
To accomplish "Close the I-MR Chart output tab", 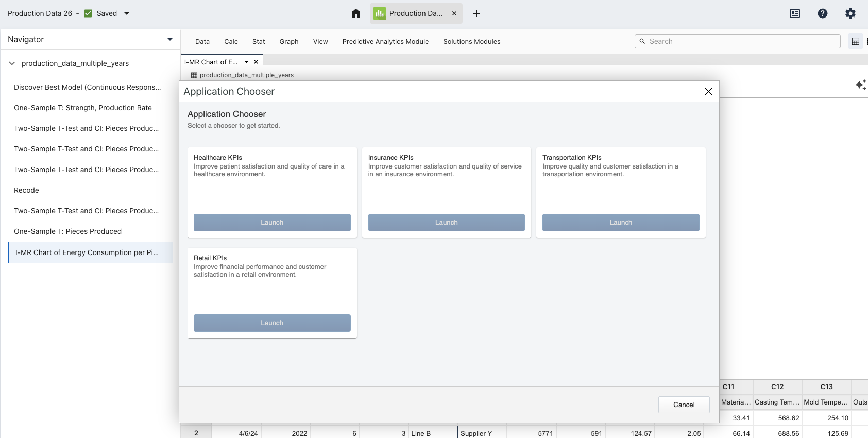I will pos(256,62).
